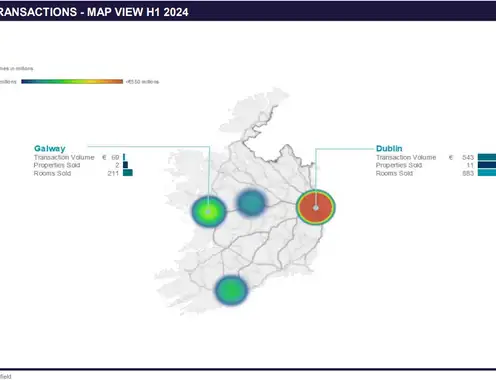Click Galway Rooms Sold value 211
This screenshot has height=380, width=496.
(113, 173)
